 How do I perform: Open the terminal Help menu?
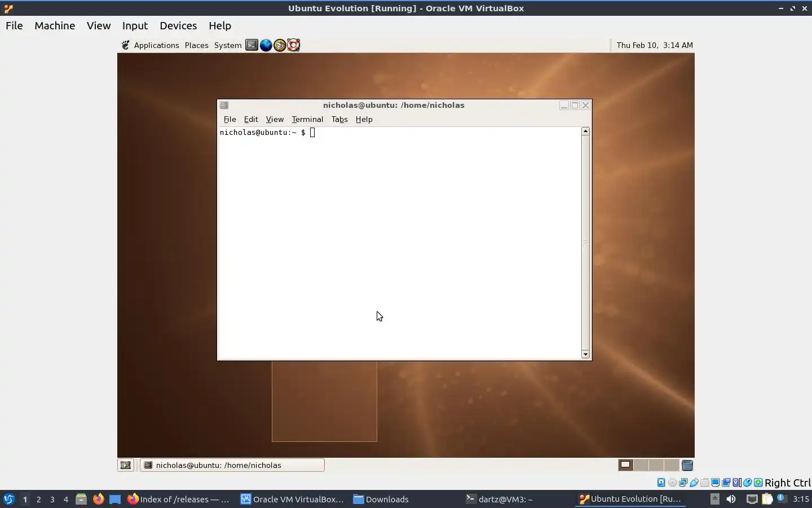364,119
